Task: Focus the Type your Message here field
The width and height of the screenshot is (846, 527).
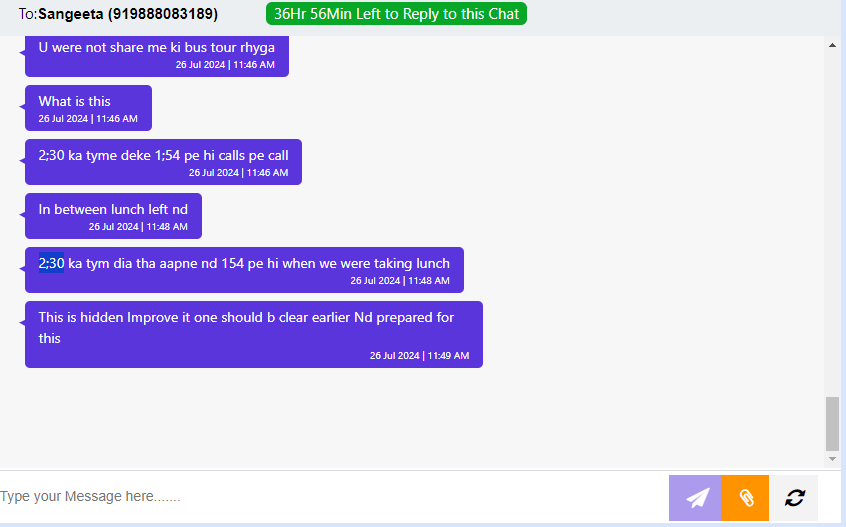Action: [332, 496]
